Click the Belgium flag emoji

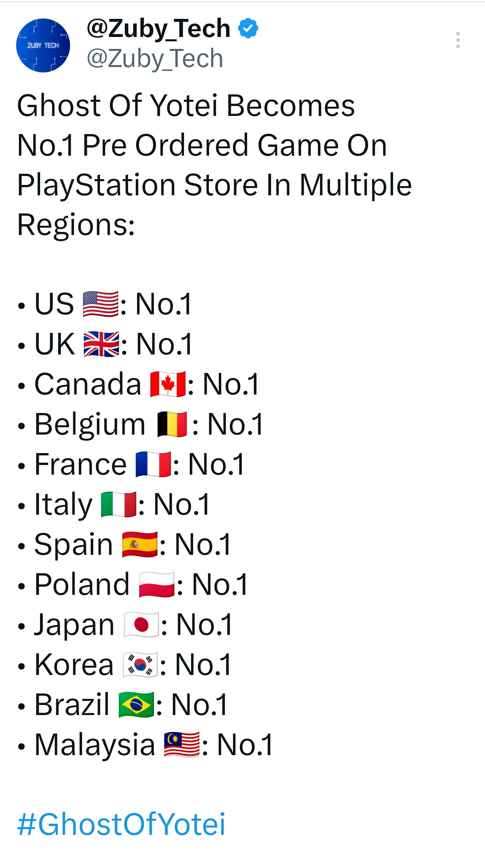[172, 424]
